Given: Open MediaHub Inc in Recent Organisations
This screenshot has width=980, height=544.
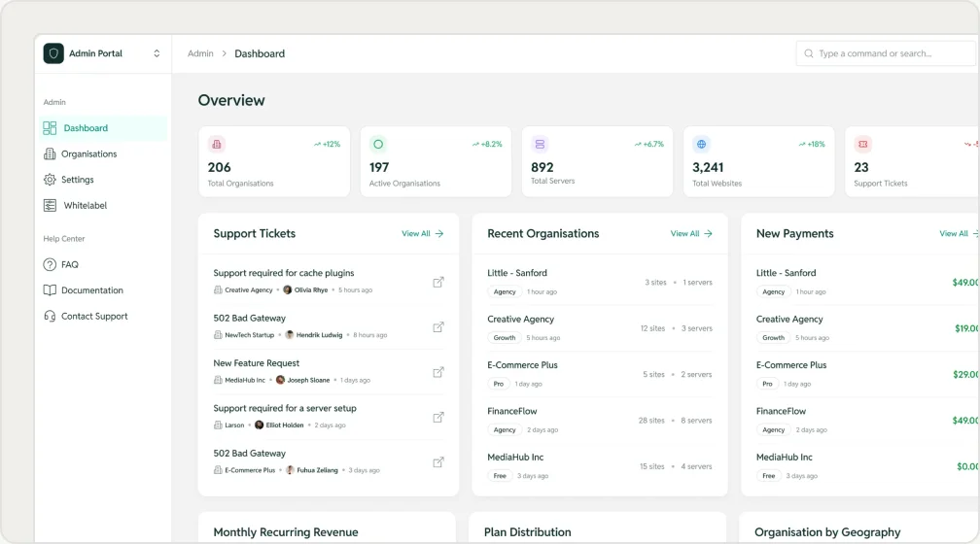Looking at the screenshot, I should 515,458.
